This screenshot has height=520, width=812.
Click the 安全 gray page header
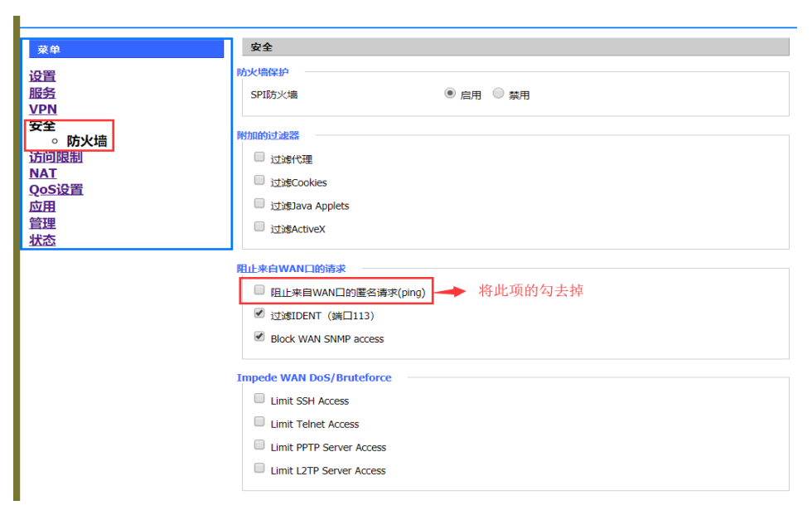515,47
